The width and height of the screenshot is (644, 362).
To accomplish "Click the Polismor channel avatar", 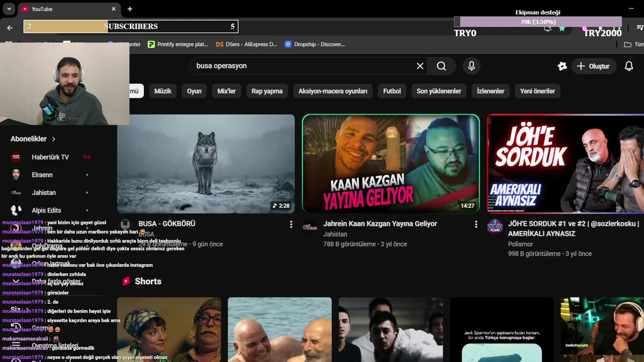I will tap(495, 227).
